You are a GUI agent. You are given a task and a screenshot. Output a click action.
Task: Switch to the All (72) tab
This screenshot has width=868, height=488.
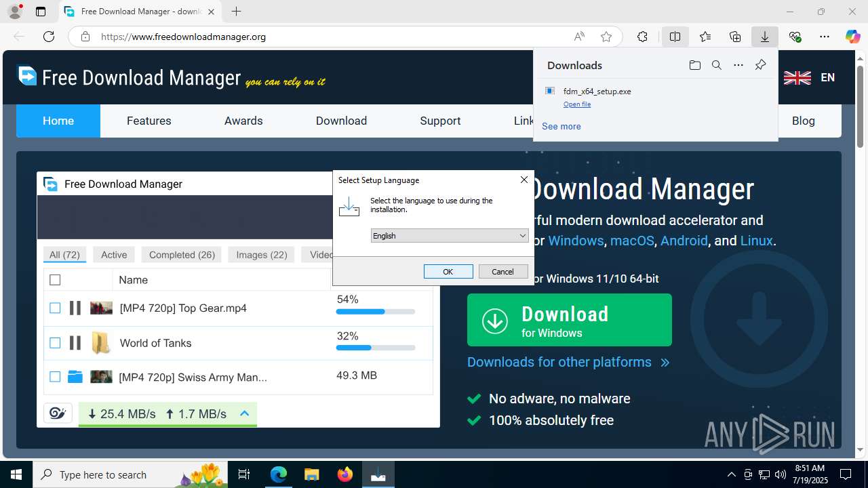(65, 255)
